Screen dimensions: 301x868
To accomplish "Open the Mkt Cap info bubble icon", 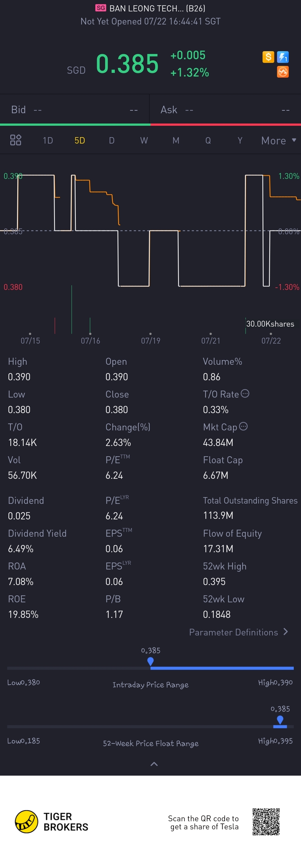I will click(243, 426).
